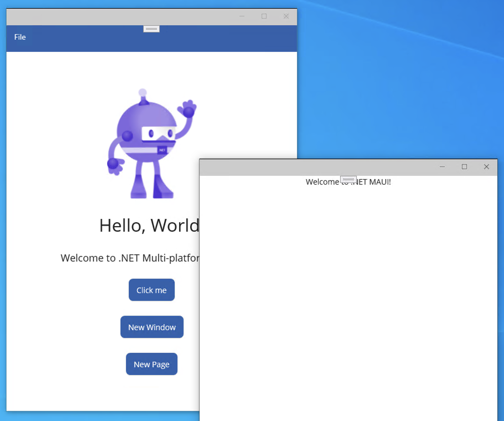
Task: Minimize the main Hello World window
Action: pos(242,16)
